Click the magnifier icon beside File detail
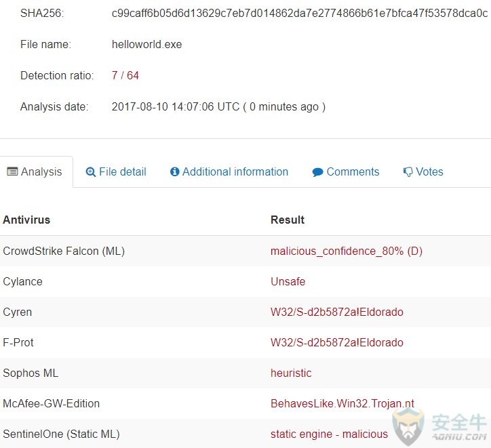 (x=91, y=171)
